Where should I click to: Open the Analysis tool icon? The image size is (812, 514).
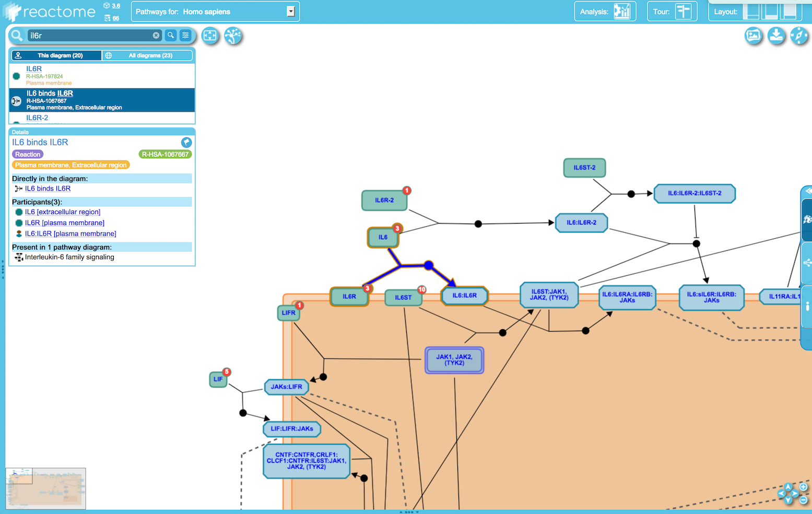pos(622,11)
